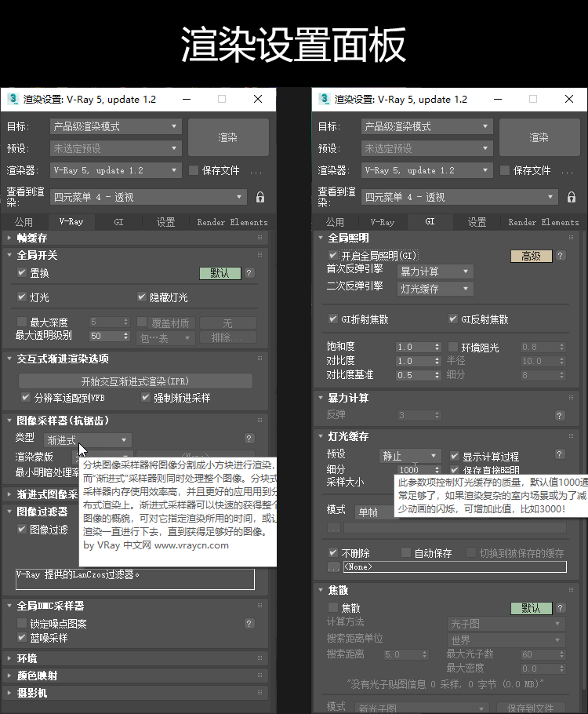Open 图像采样器 类型 渐进式 dropdown
Screen dimensions: 588x714
coord(88,440)
